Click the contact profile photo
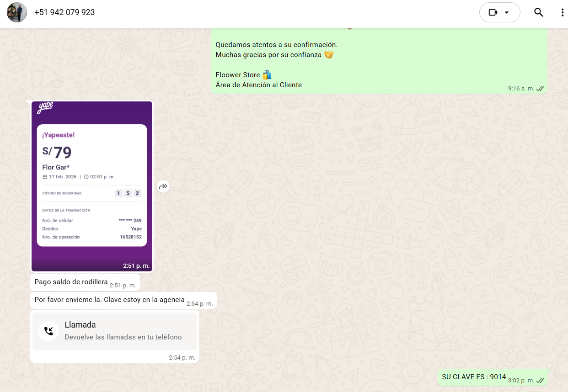 coord(17,12)
